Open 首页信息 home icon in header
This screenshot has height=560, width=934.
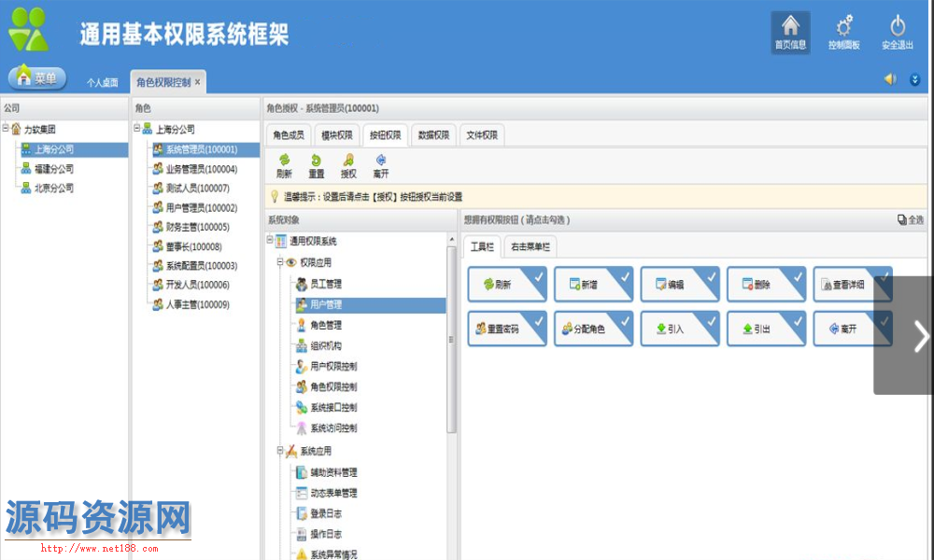coord(790,32)
